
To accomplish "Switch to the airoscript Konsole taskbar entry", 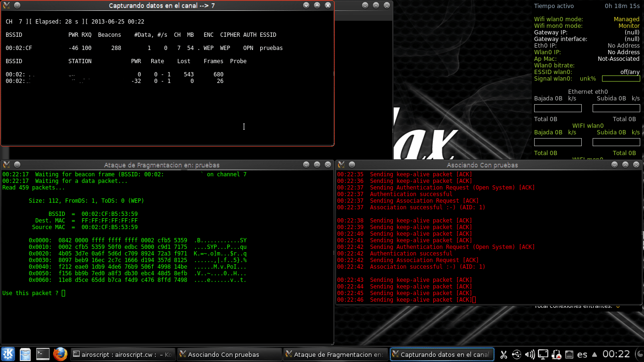I will tap(123, 354).
